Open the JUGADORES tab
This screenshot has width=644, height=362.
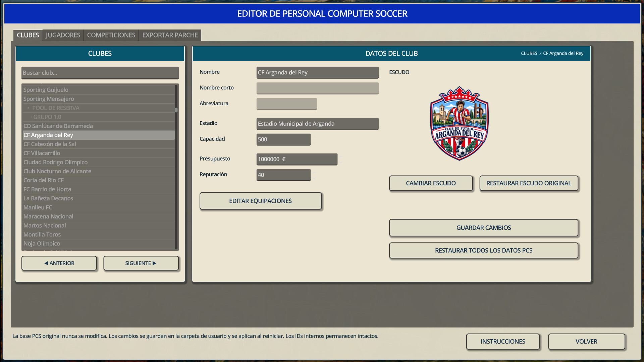tap(63, 35)
